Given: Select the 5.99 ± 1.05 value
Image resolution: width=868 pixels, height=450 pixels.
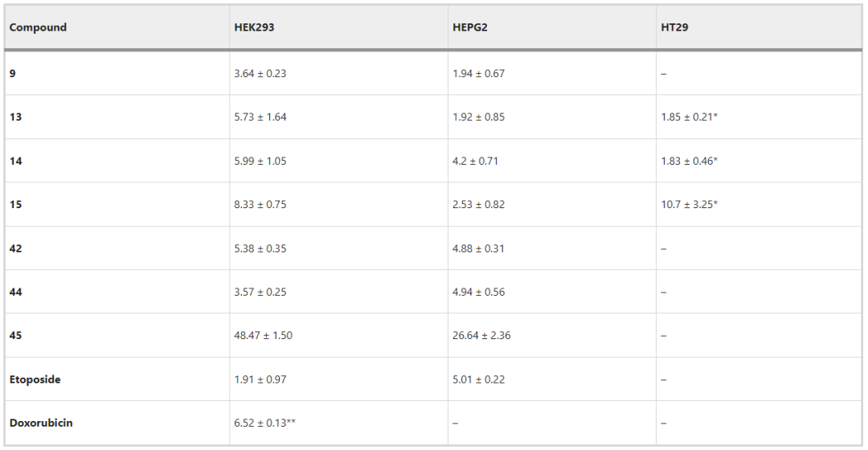Looking at the screenshot, I should 260,161.
